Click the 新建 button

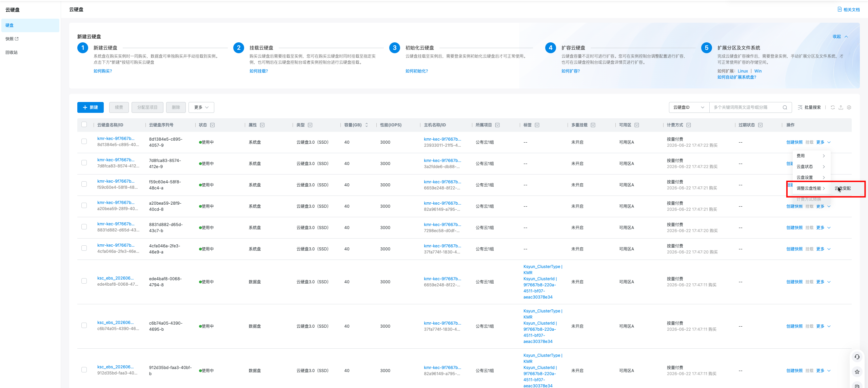tap(91, 107)
